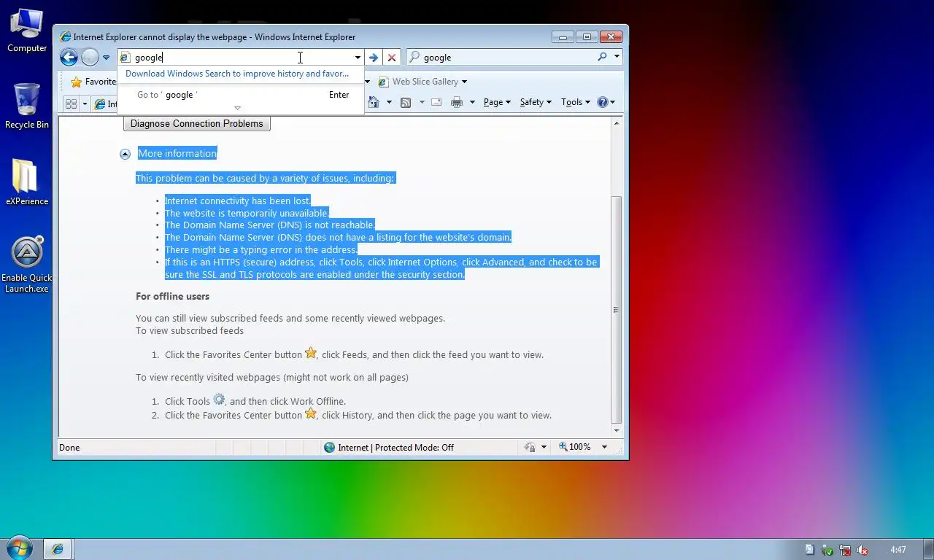
Task: Click the Read Mail envelope icon
Action: pos(436,102)
